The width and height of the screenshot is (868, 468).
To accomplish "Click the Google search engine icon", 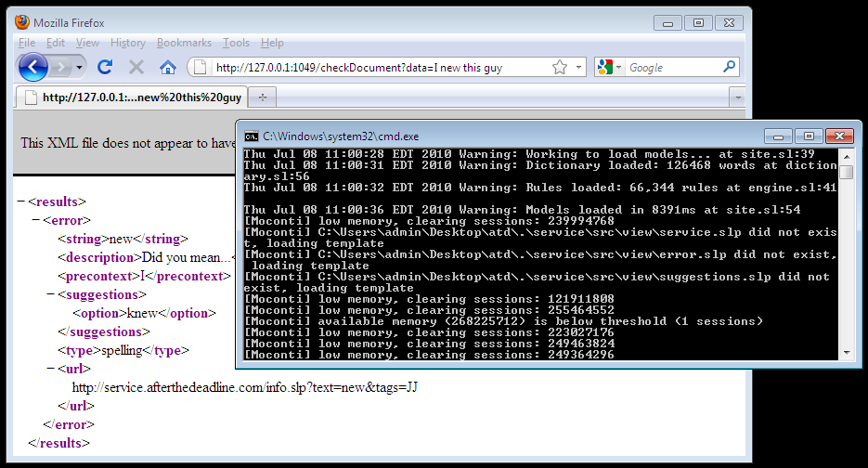I will click(605, 67).
